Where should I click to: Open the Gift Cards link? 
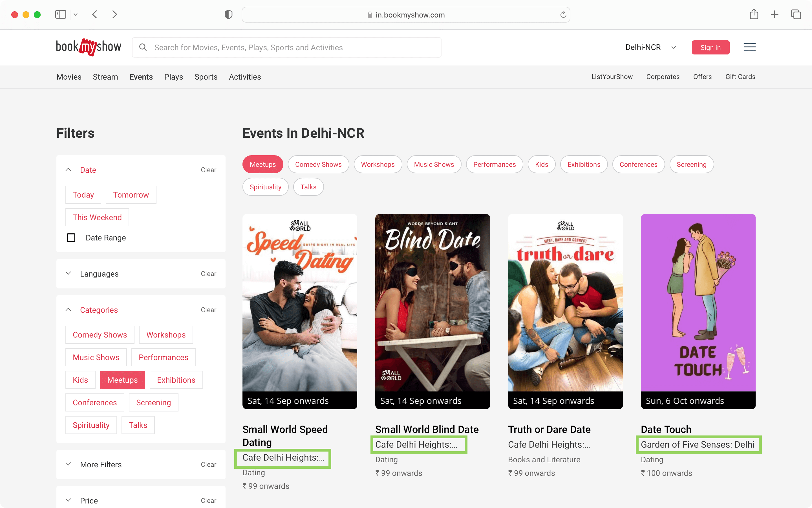(740, 76)
